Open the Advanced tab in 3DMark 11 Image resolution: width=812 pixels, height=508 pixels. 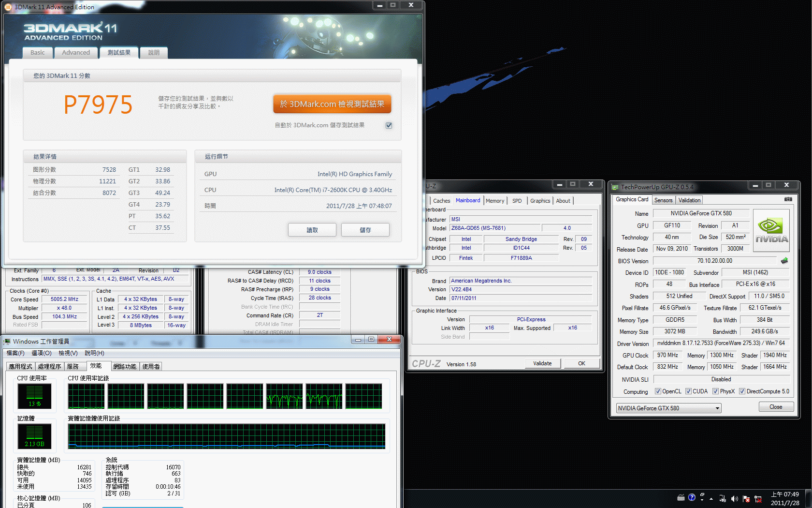(76, 53)
